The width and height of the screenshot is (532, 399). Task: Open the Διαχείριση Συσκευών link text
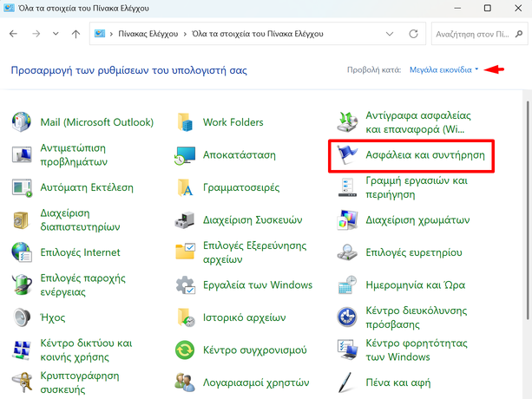pyautogui.click(x=253, y=220)
